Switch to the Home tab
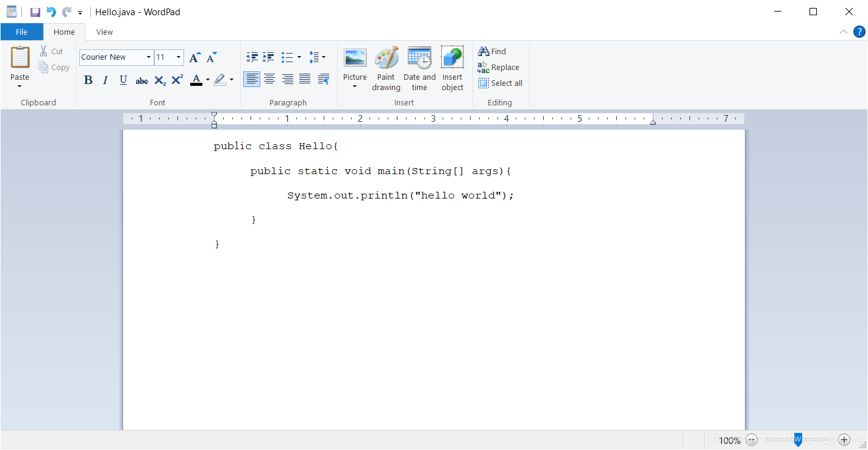 (x=64, y=32)
